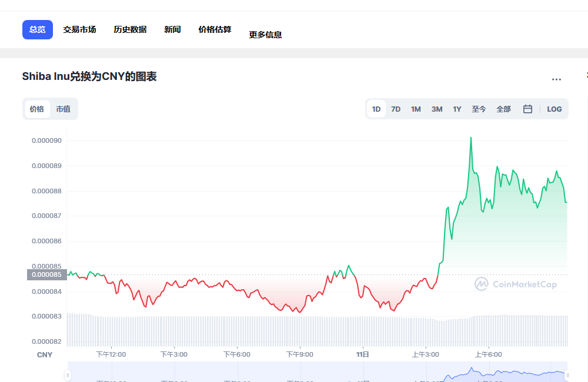Select the 7D time range
This screenshot has height=382, width=588.
point(396,109)
